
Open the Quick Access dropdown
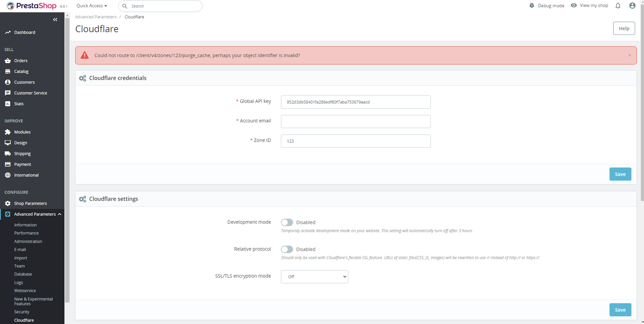[92, 6]
